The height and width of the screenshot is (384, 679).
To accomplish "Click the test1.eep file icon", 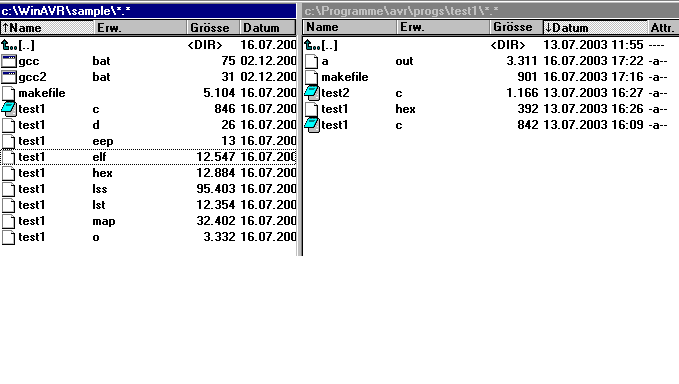I will pyautogui.click(x=9, y=141).
